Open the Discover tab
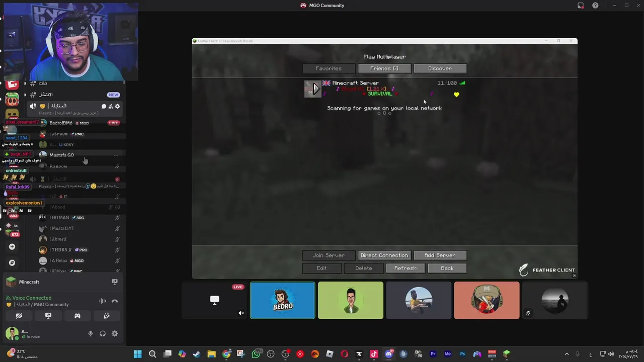Viewport: 644px width, 362px height. [x=440, y=68]
